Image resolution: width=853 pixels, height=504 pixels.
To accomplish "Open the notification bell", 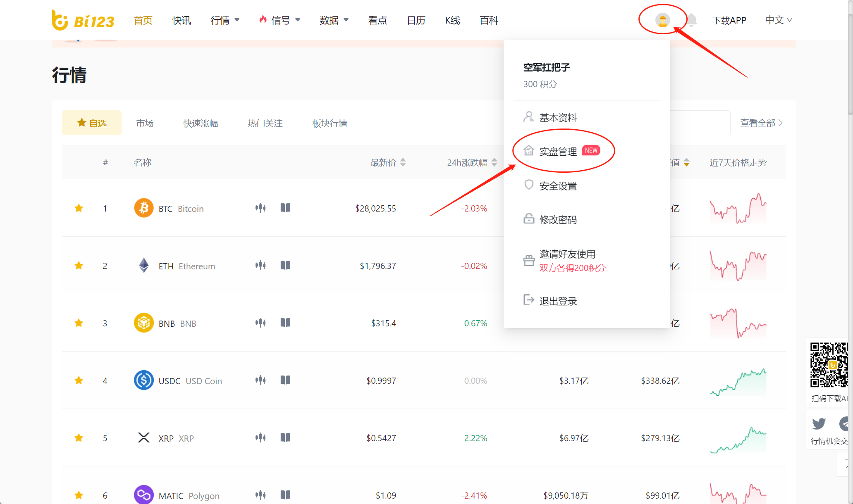I will (x=692, y=20).
